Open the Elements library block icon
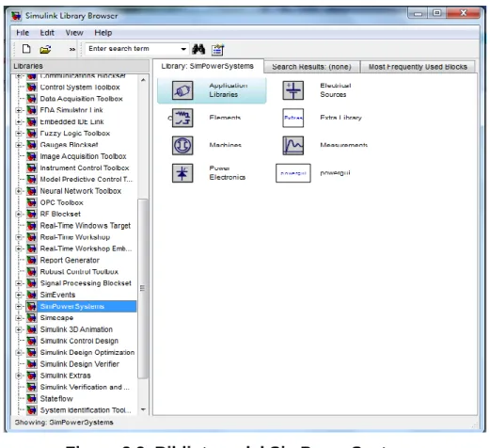 point(182,118)
